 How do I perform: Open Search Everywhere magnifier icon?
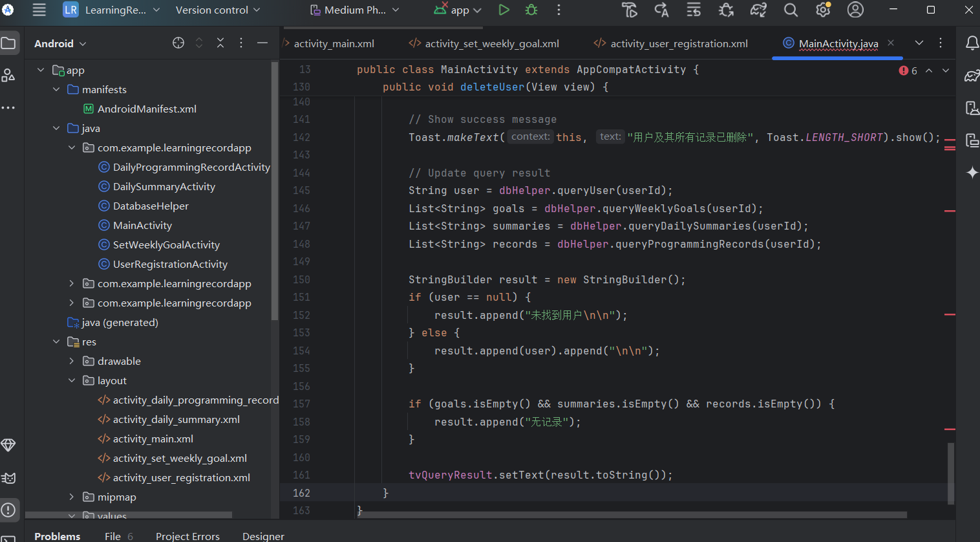(791, 10)
